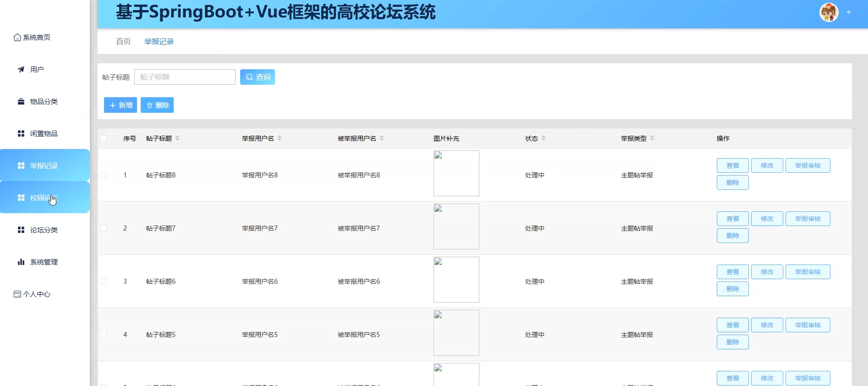Open image thumbnail for 帖子标题8
This screenshot has height=386, width=868.
tap(456, 173)
